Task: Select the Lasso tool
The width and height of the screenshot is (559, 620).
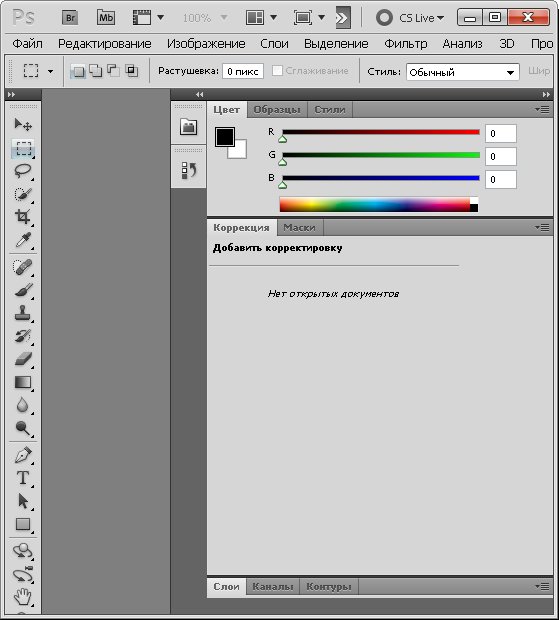Action: click(x=23, y=171)
